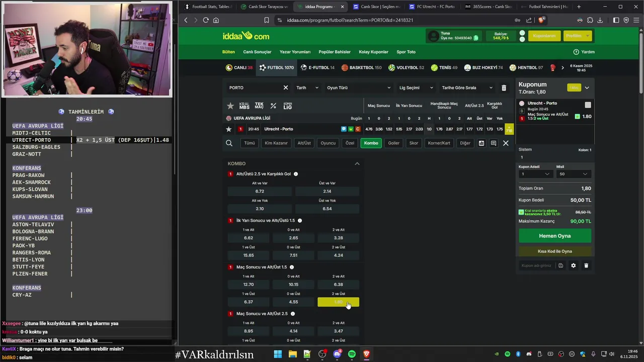Viewport: 644px width, 362px height.
Task: Delete the coupon with the trash icon
Action: pos(586,265)
